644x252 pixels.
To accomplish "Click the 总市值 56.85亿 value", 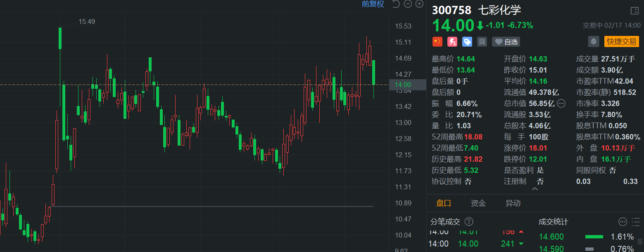I will (x=542, y=104).
